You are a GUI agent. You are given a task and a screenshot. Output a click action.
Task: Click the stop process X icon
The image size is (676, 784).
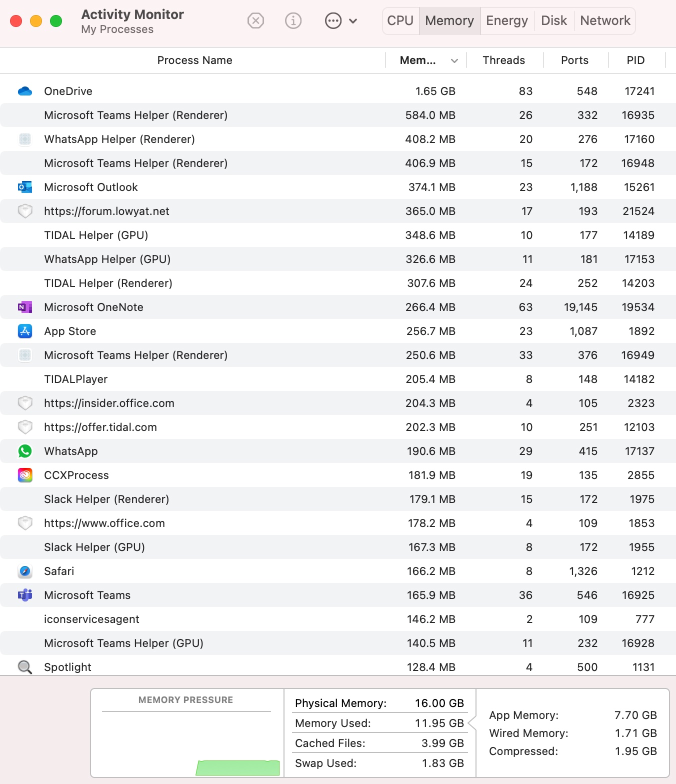tap(255, 20)
